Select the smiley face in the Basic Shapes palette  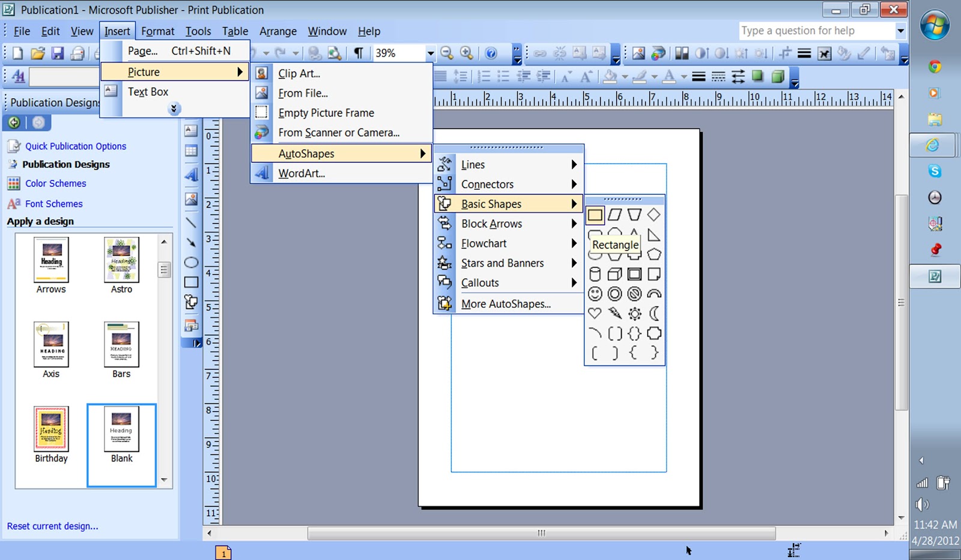click(595, 294)
